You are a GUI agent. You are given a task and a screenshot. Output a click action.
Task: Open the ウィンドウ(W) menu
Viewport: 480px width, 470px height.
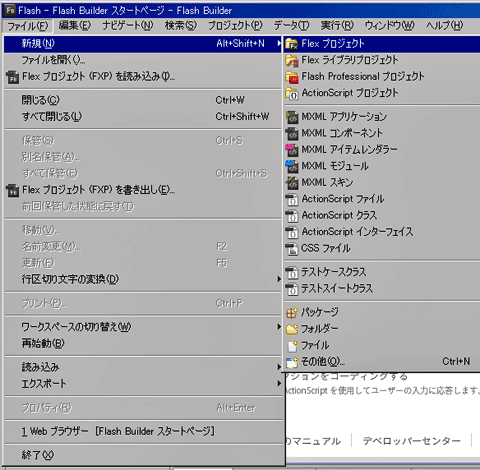click(390, 25)
